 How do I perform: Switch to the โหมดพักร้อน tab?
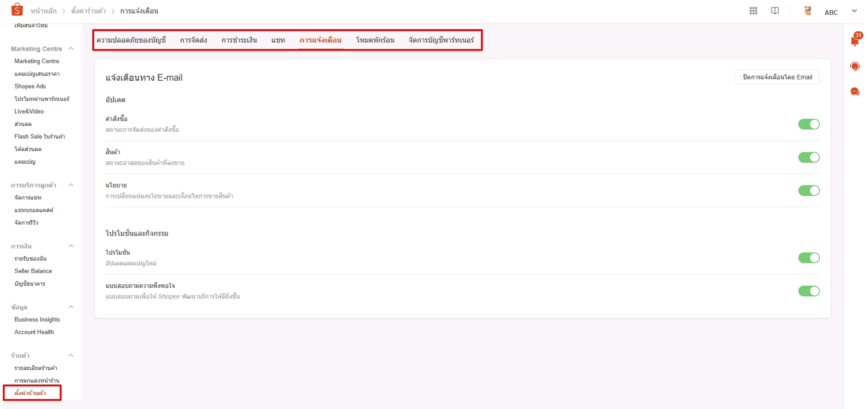[375, 40]
